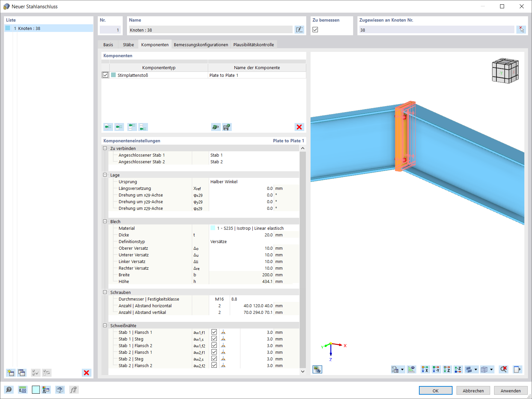Reset zoom with magnifier red X icon
Image resolution: width=532 pixels, height=399 pixels.
(x=503, y=369)
